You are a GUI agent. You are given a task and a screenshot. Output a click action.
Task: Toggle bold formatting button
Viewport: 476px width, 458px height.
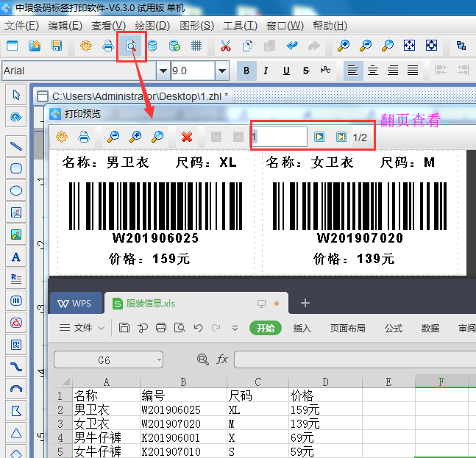(246, 71)
